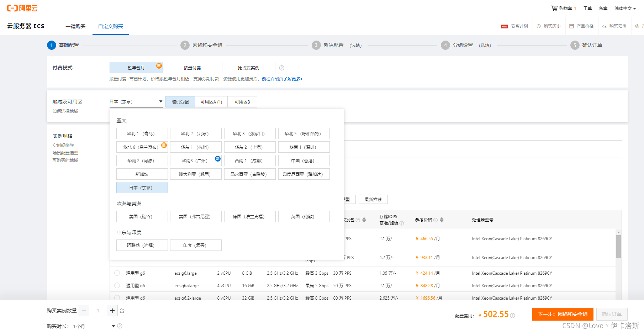This screenshot has height=332, width=644.
Task: Click help icon next to configuration fee price
Action: [x=512, y=315]
